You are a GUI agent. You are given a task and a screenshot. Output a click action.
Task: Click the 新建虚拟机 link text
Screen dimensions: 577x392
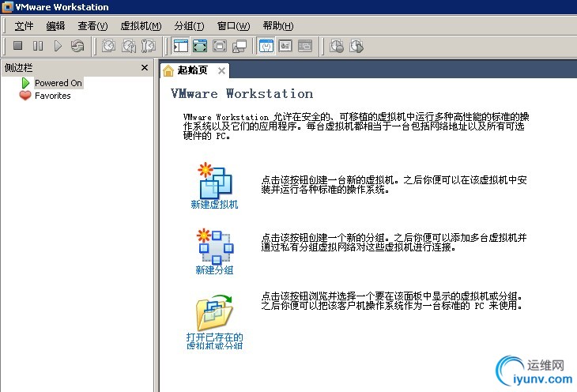(x=214, y=204)
